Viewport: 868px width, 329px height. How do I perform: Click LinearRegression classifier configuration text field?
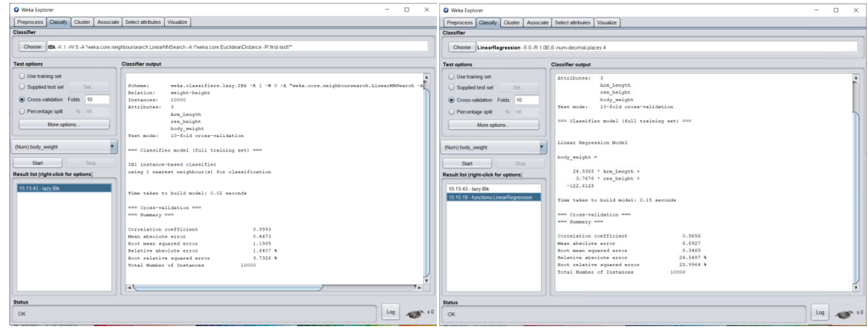pos(667,46)
